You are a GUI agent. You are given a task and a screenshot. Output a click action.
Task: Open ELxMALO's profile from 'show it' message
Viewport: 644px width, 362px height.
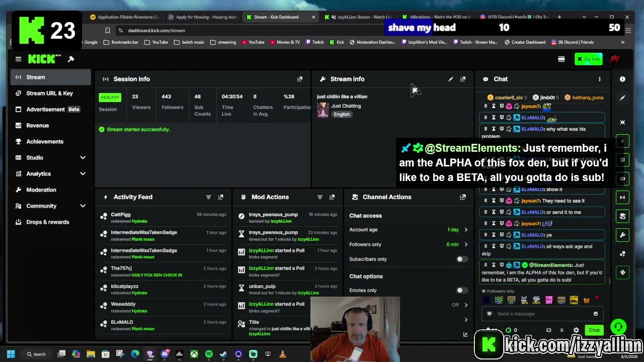[533, 190]
